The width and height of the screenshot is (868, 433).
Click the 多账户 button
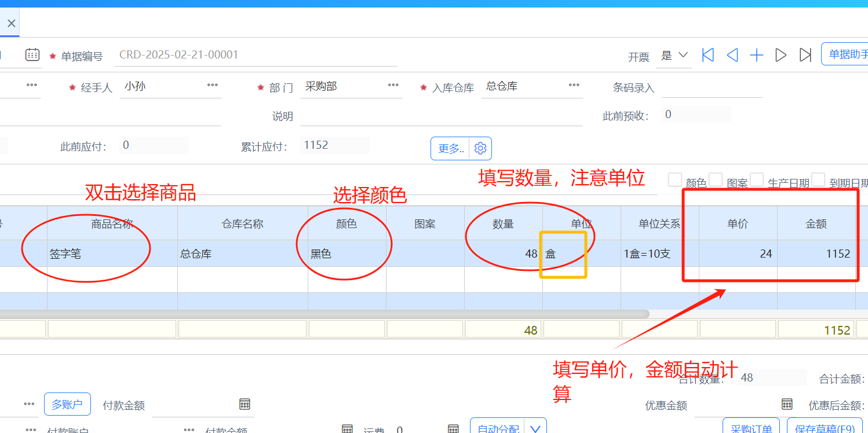click(67, 404)
